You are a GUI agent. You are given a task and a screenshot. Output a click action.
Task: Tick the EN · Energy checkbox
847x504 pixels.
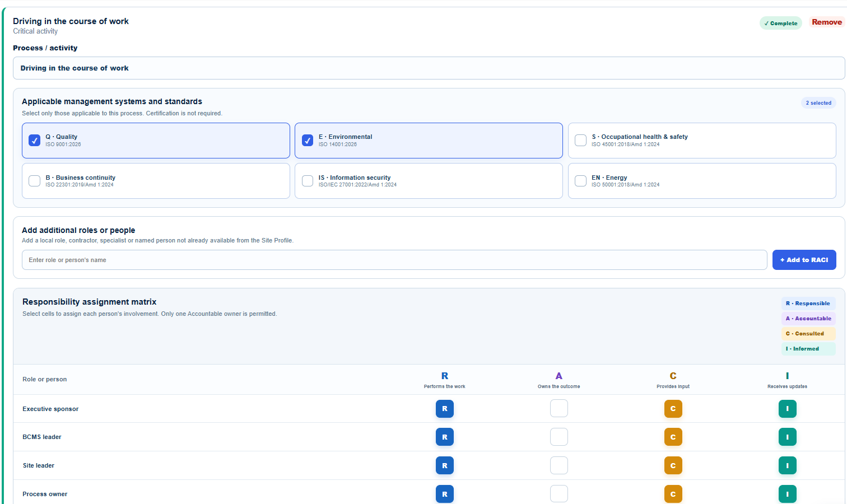pos(581,181)
